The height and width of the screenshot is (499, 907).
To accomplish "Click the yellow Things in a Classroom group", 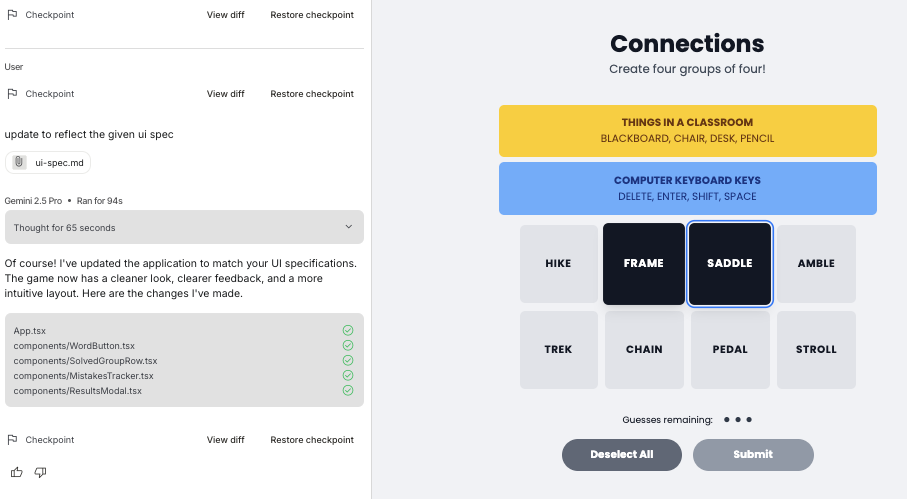I will coord(687,130).
